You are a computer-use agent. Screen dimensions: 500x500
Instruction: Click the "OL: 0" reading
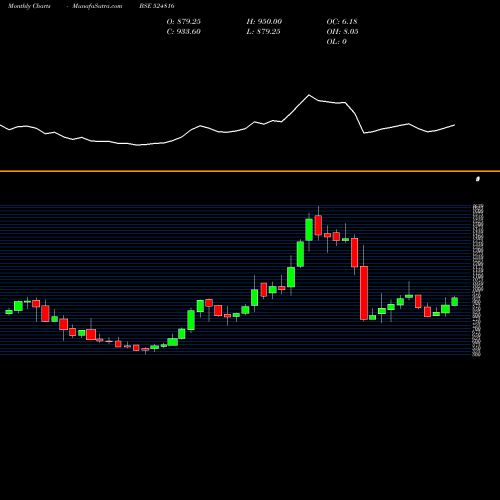(337, 41)
